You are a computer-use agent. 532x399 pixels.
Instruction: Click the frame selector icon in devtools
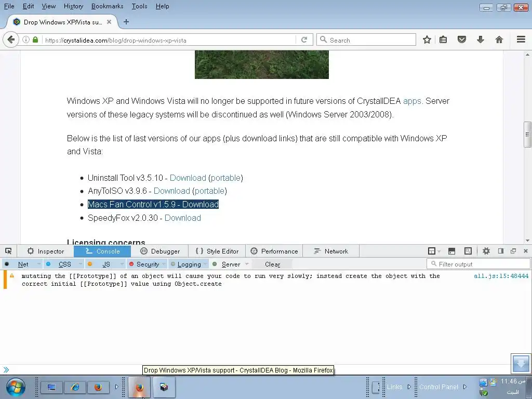coord(432,251)
